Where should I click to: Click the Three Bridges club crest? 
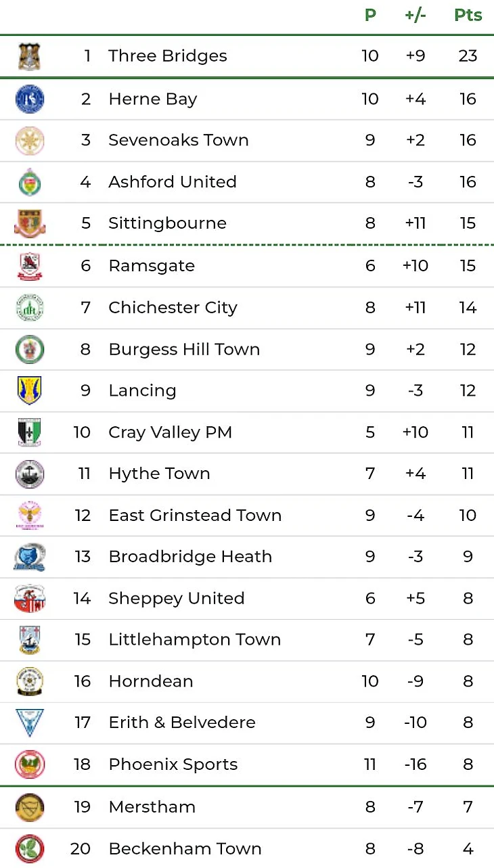click(29, 56)
